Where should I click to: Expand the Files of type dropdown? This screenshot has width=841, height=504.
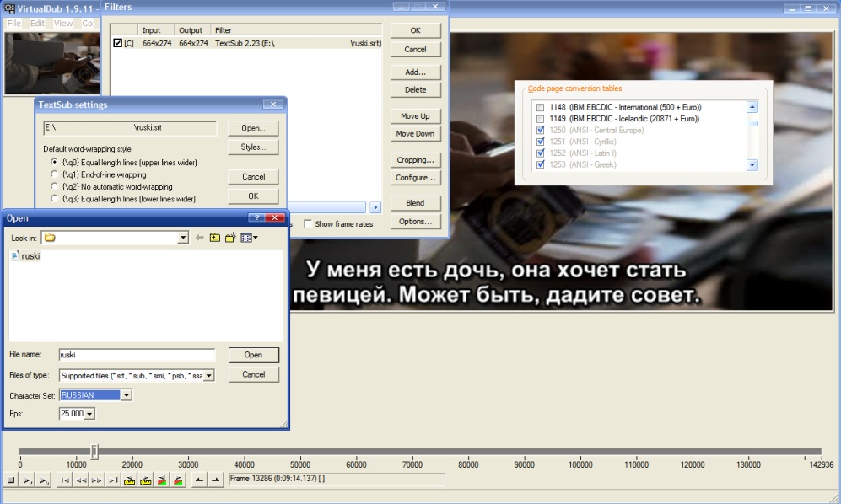(x=209, y=376)
